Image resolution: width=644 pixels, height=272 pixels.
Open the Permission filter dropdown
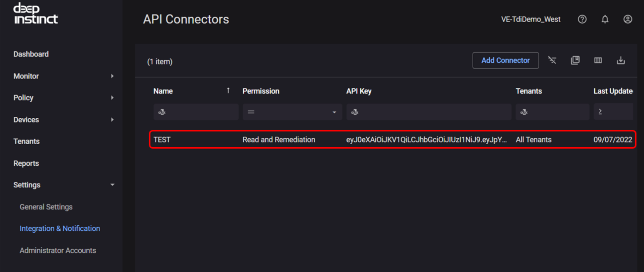[x=334, y=112]
